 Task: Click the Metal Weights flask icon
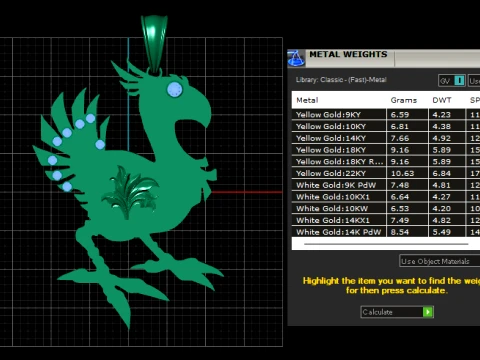[296, 58]
